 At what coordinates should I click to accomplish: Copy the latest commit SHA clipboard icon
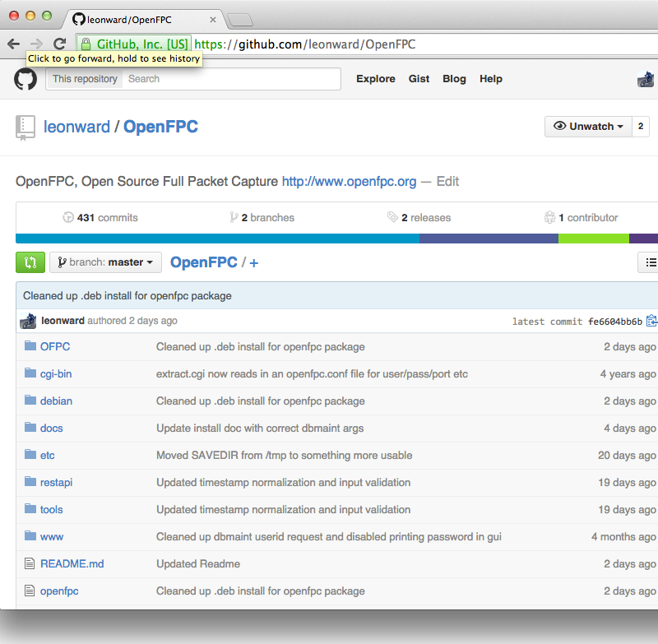[651, 321]
